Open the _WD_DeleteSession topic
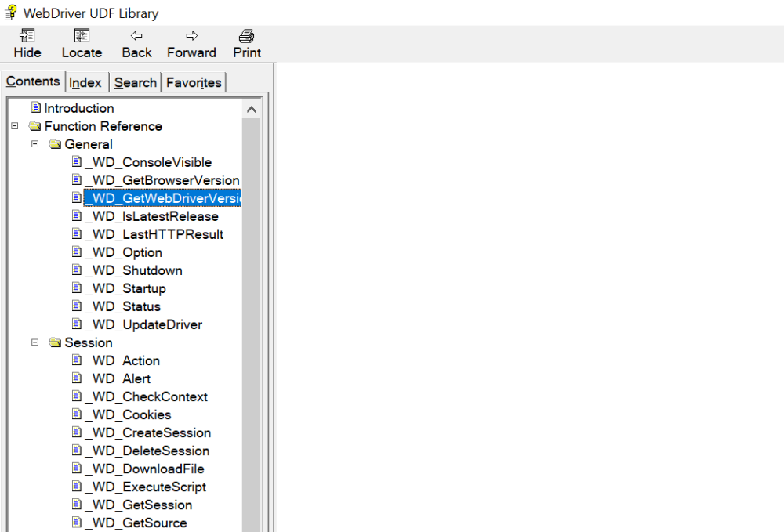Viewport: 784px width, 532px height. coord(147,451)
